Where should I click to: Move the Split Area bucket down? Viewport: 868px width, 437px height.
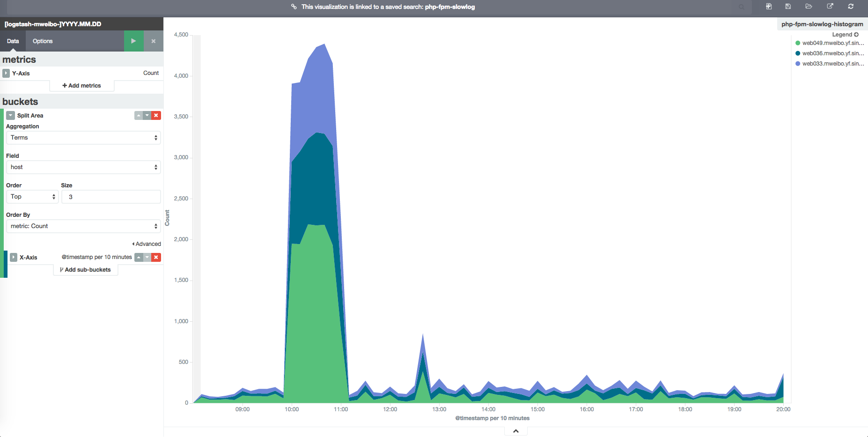(x=147, y=116)
